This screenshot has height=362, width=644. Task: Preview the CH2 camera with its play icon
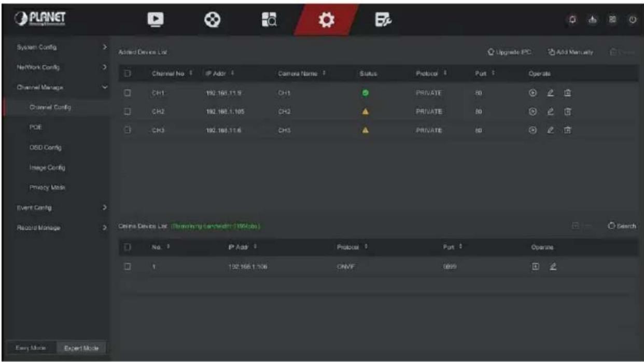click(x=532, y=112)
